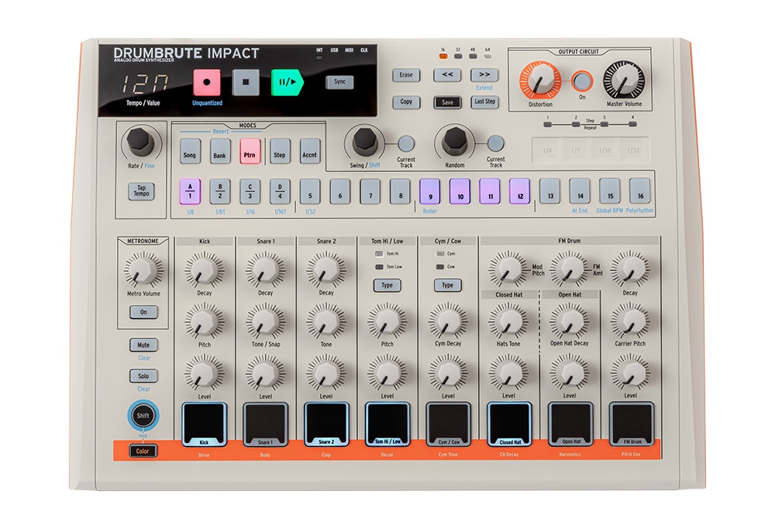The height and width of the screenshot is (532, 775).
Task: Switch to Song mode
Action: [190, 151]
